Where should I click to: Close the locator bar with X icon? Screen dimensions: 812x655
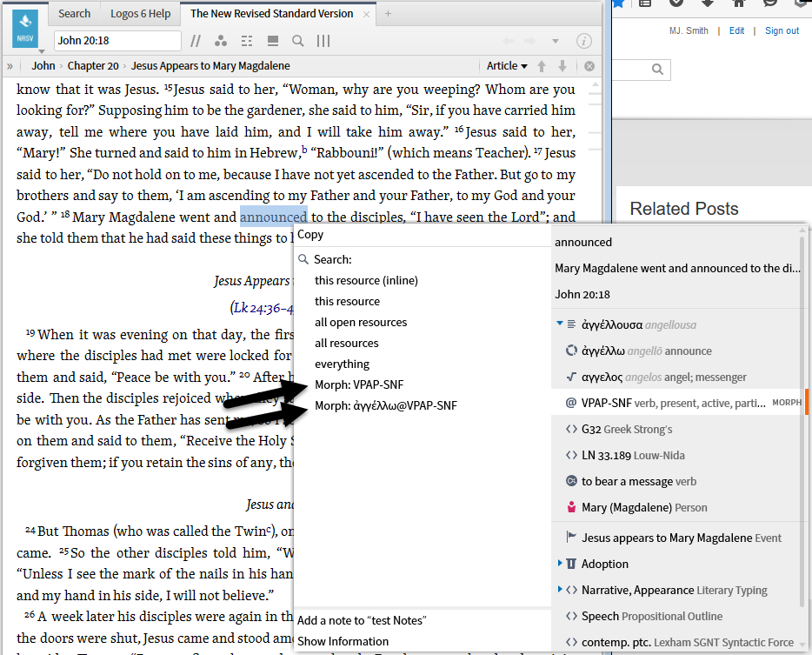pyautogui.click(x=589, y=66)
